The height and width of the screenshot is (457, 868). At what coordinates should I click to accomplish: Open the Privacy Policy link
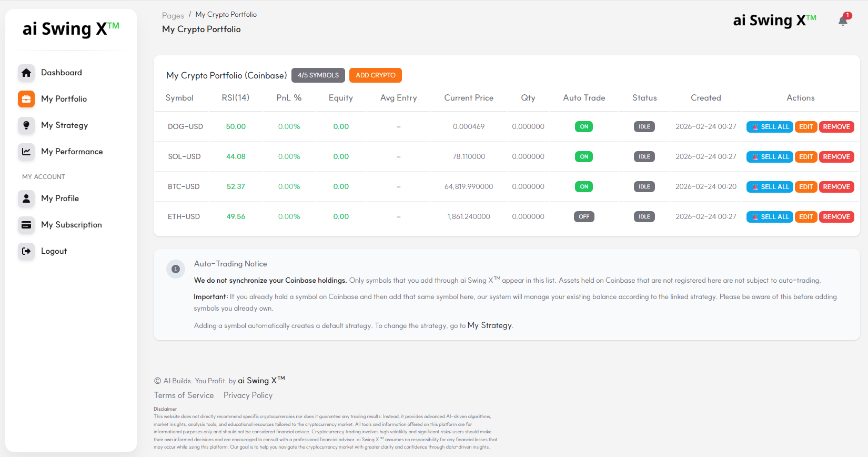pos(248,395)
